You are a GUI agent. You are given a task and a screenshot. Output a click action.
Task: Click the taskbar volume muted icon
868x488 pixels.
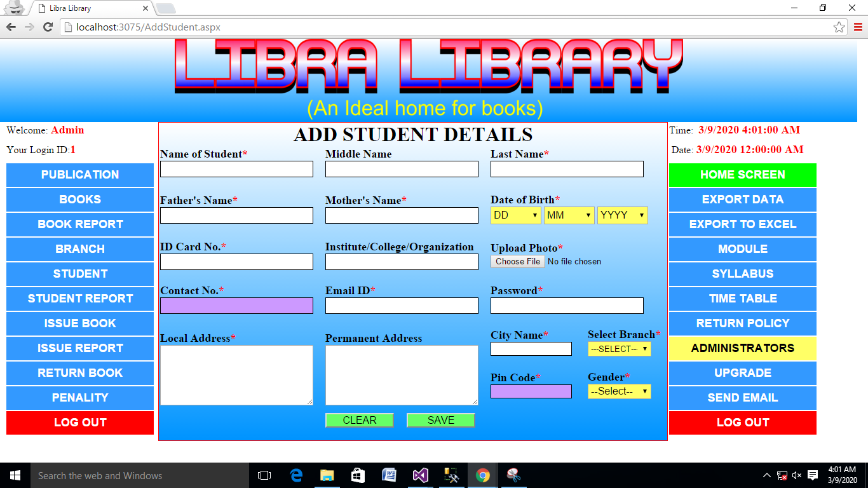[797, 475]
